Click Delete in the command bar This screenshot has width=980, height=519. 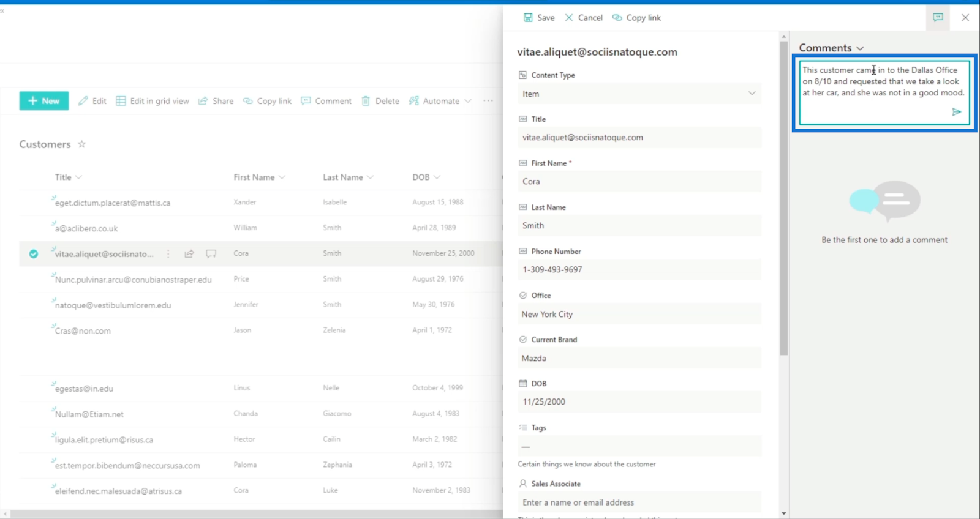click(x=380, y=101)
